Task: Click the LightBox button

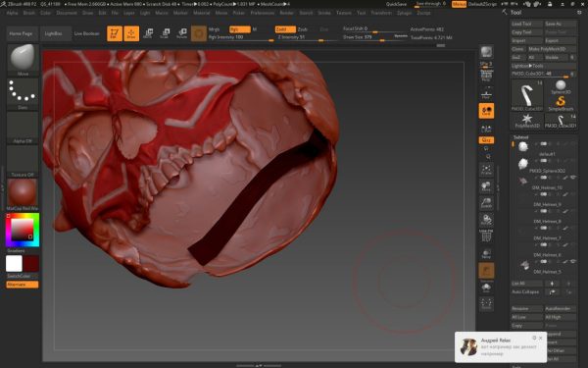Action: [x=53, y=33]
